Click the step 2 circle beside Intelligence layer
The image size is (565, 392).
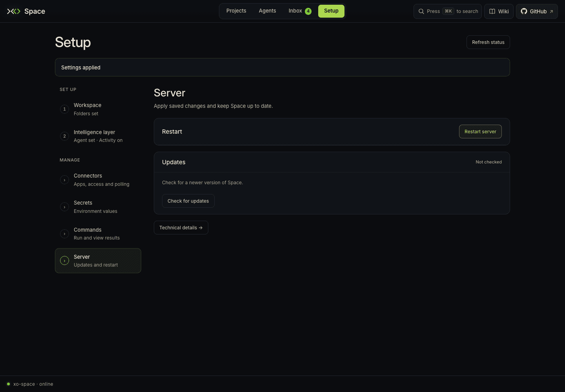click(64, 136)
